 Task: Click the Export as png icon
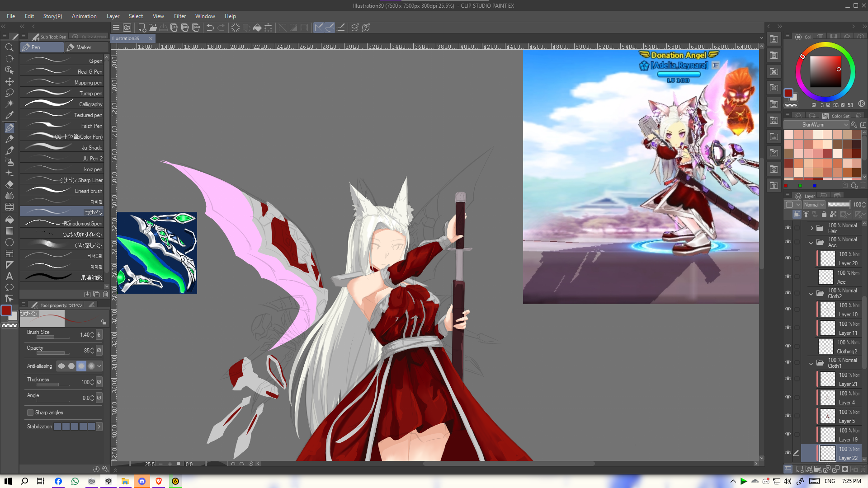185,28
